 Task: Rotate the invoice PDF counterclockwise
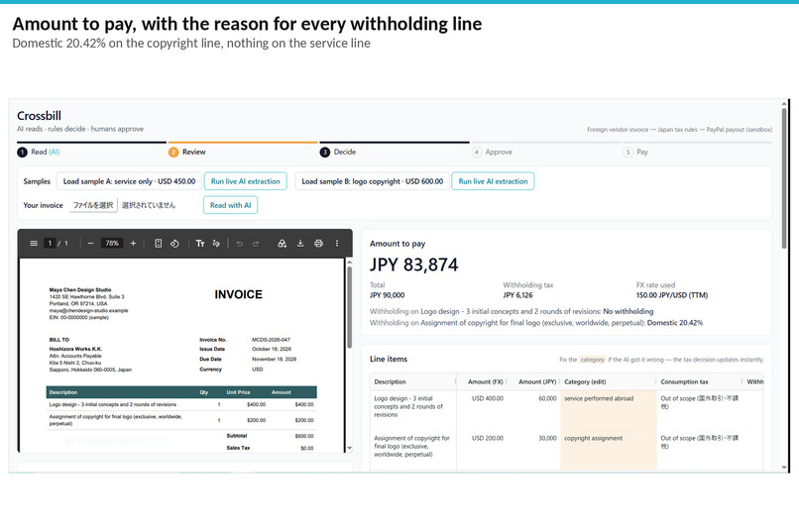(174, 244)
